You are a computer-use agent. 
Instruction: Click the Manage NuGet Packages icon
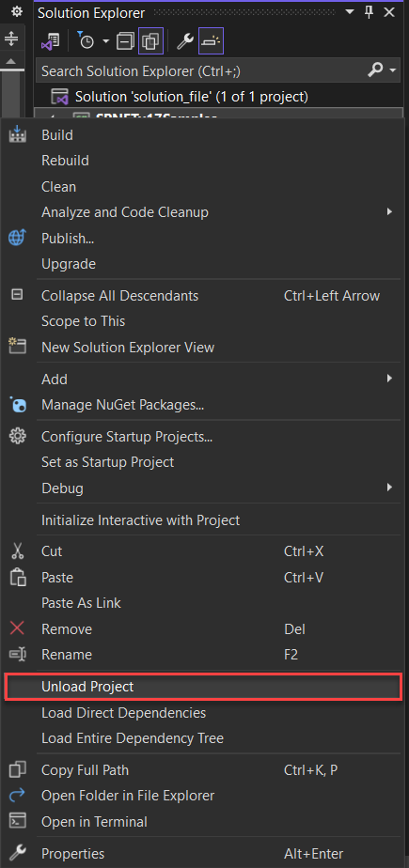[18, 405]
